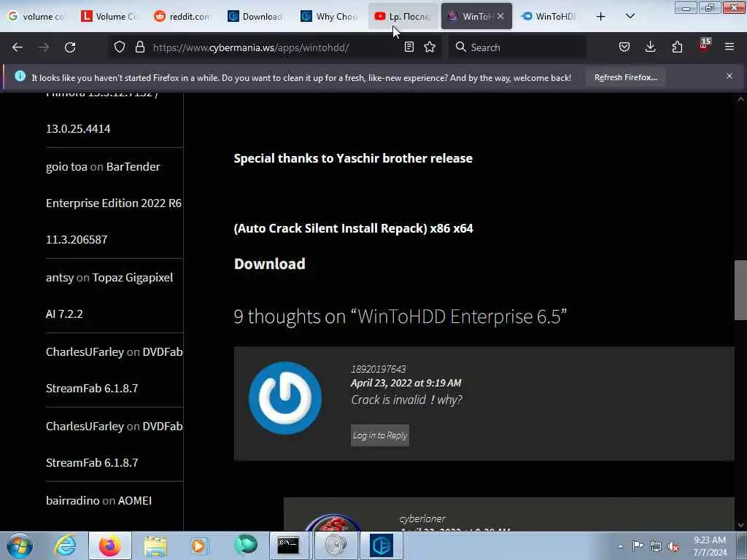Open the speaker app on taskbar
Screen dimensions: 747x560
pyautogui.click(x=336, y=545)
